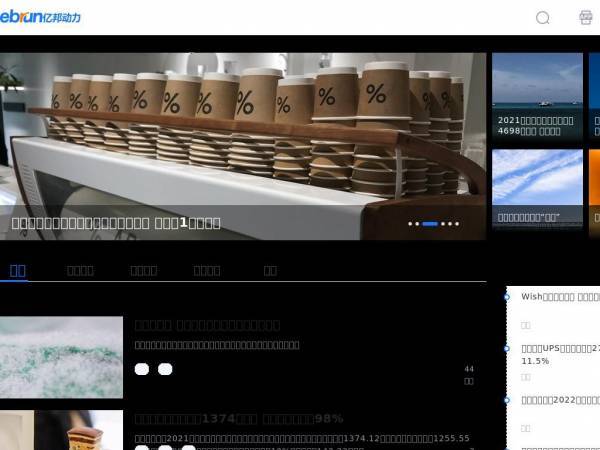Click the timeline bullet beside the UPS item
The height and width of the screenshot is (450, 600).
tap(507, 349)
